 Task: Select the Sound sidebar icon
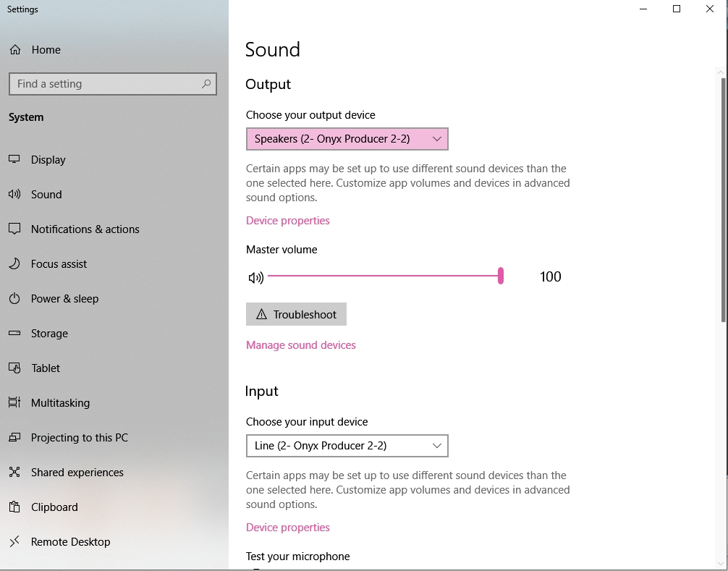[15, 194]
